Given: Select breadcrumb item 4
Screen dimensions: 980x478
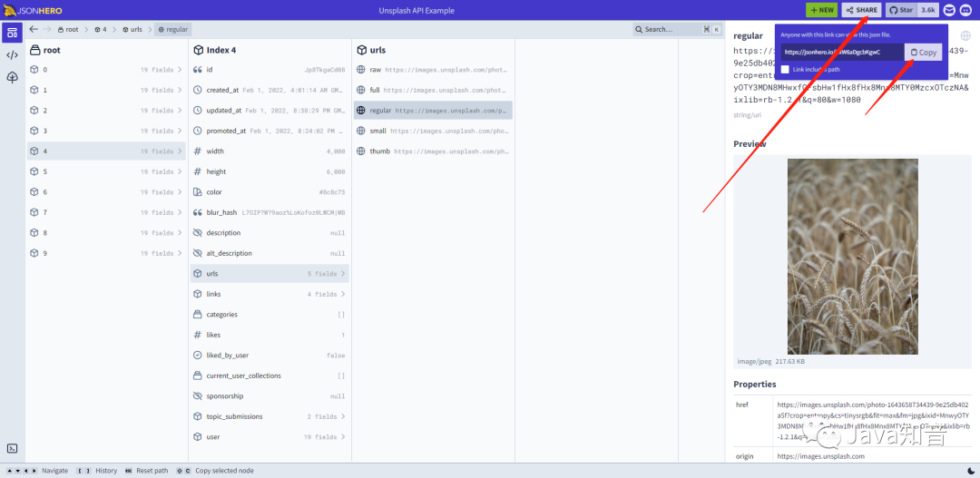Looking at the screenshot, I should coord(101,29).
